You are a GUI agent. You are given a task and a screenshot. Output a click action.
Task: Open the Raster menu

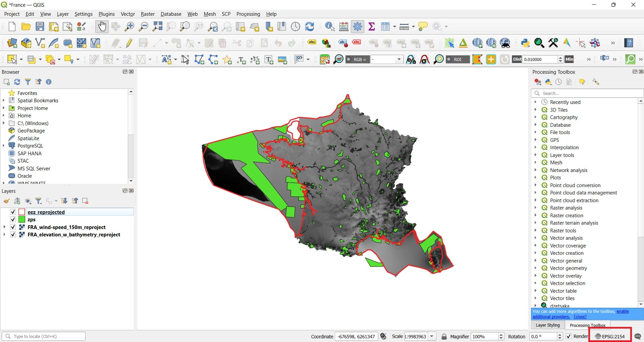[148, 14]
